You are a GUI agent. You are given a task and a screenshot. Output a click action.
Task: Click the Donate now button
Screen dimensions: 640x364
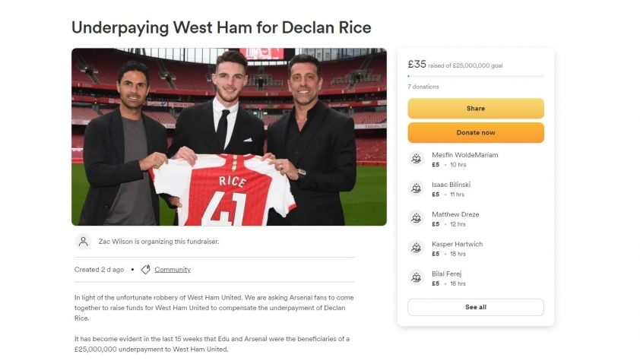pyautogui.click(x=476, y=133)
